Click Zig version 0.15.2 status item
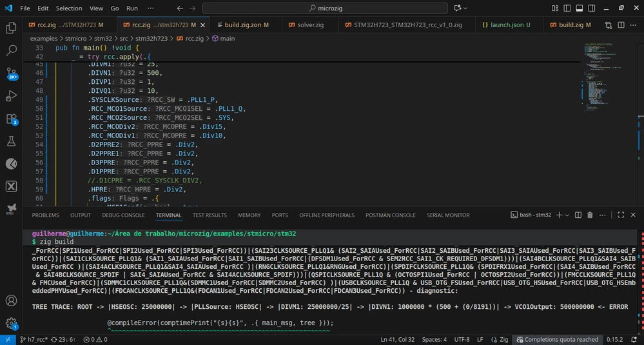 click(x=615, y=340)
